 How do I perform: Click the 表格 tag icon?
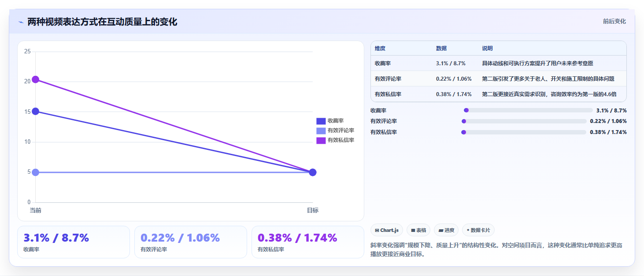tap(413, 230)
